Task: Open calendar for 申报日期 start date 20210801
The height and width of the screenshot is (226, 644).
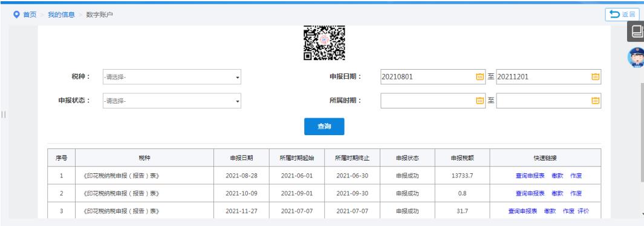Action: [x=480, y=76]
